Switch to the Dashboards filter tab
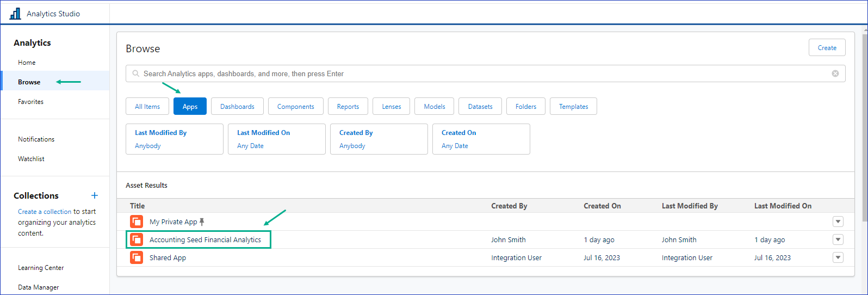868x295 pixels. click(237, 107)
